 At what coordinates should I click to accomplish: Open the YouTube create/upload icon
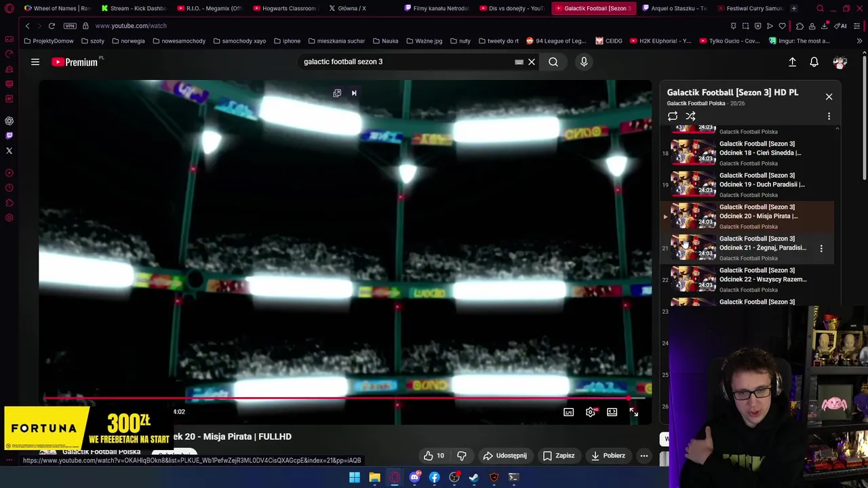tap(792, 62)
